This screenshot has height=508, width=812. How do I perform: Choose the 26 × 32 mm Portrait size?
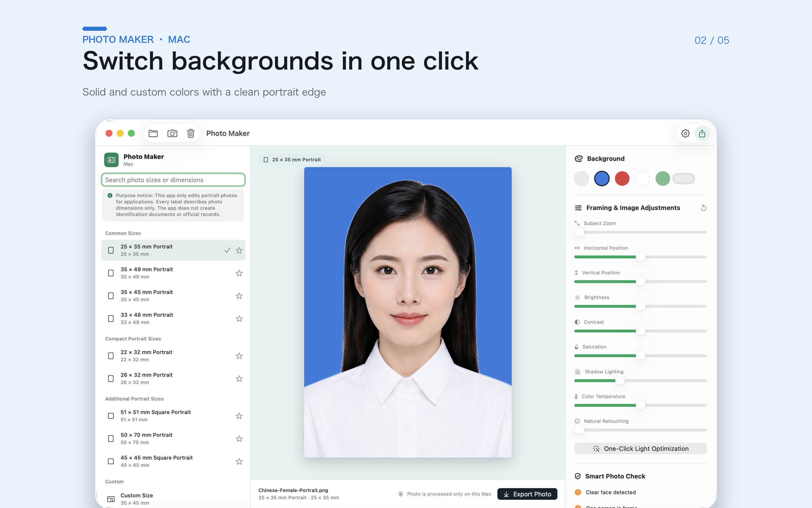[x=173, y=379]
